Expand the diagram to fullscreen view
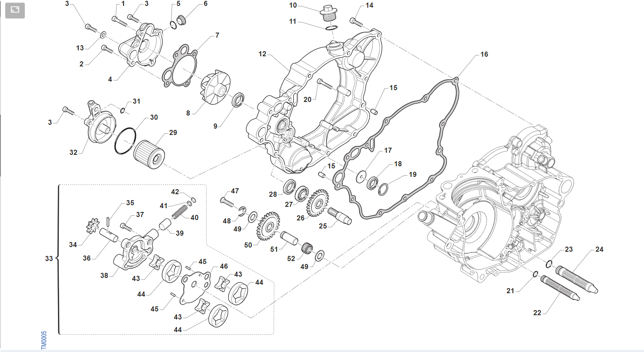 click(x=15, y=10)
